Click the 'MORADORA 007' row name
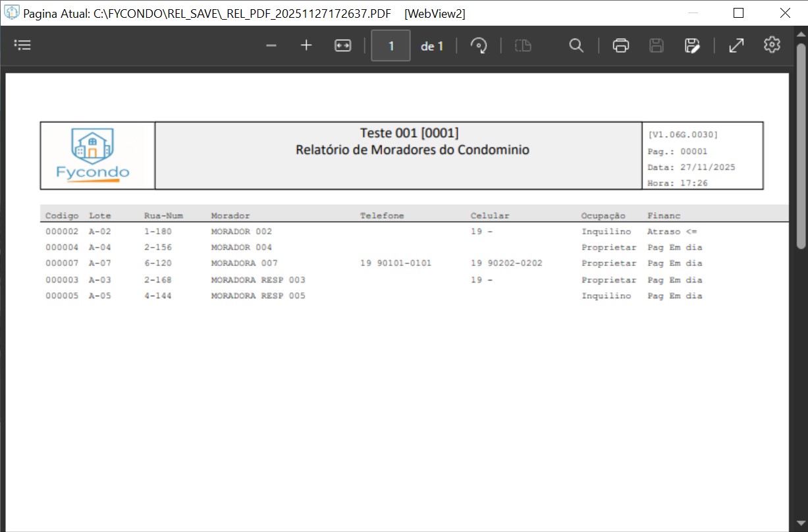 [244, 263]
